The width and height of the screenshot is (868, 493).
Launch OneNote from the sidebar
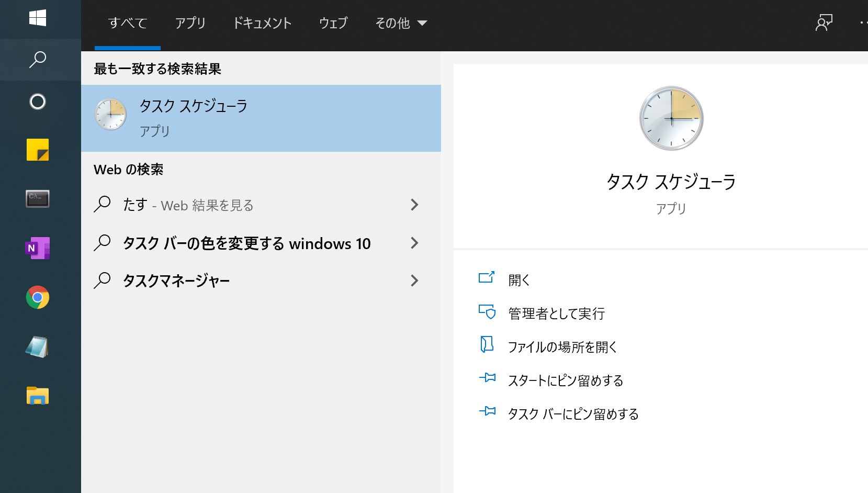tap(38, 248)
